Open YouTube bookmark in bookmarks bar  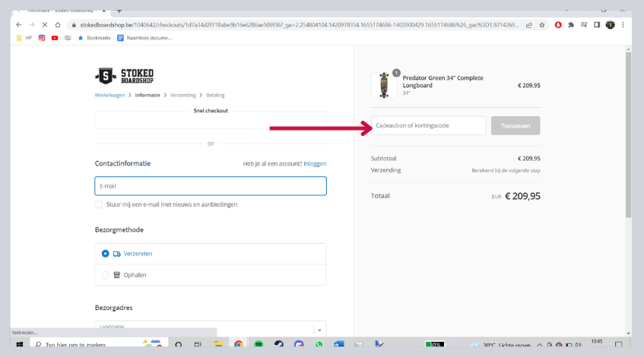pos(55,37)
